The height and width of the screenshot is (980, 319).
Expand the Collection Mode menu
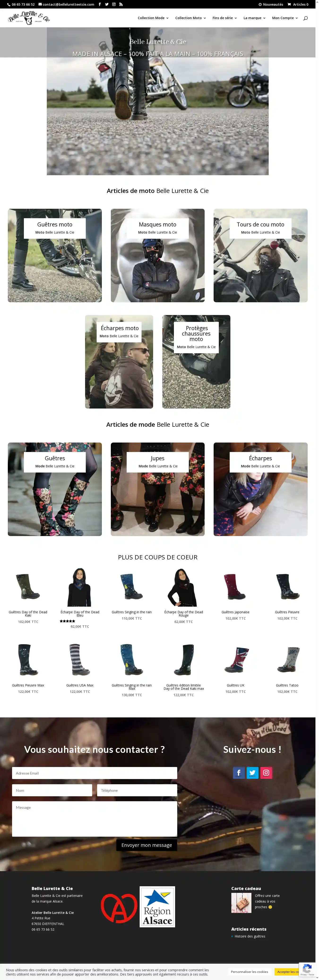click(x=153, y=18)
